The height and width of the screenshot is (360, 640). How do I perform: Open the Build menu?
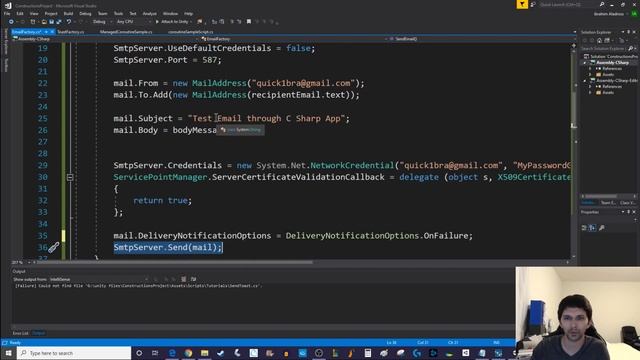point(68,13)
